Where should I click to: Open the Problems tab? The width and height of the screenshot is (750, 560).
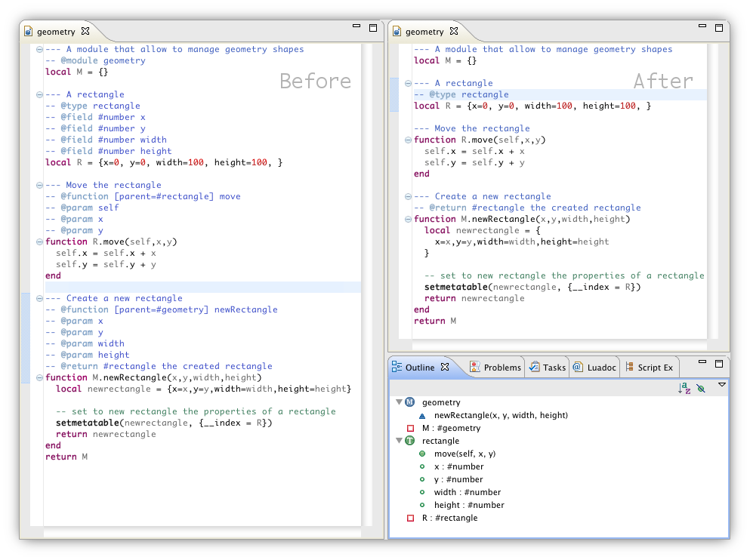click(495, 367)
